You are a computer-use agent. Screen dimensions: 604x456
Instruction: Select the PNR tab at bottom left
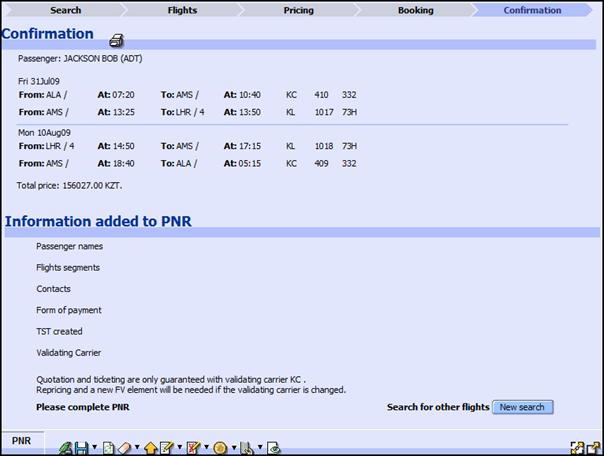[x=22, y=441]
